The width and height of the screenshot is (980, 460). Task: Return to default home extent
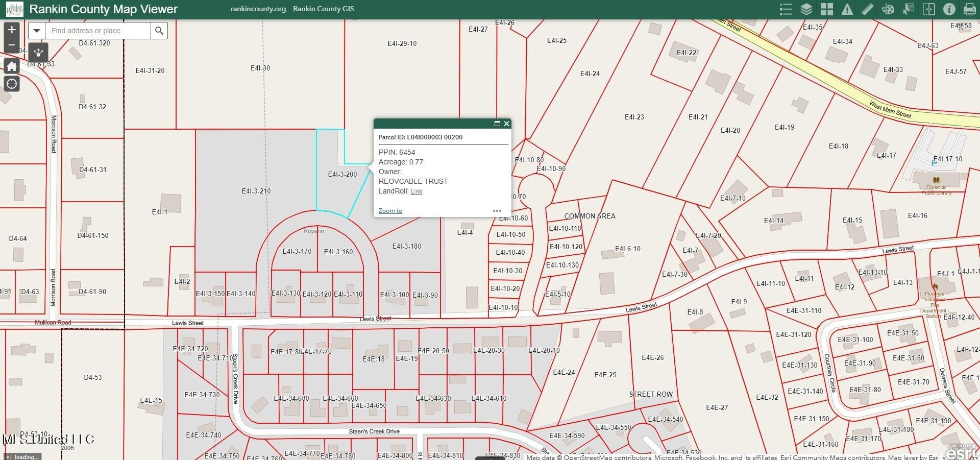click(12, 66)
